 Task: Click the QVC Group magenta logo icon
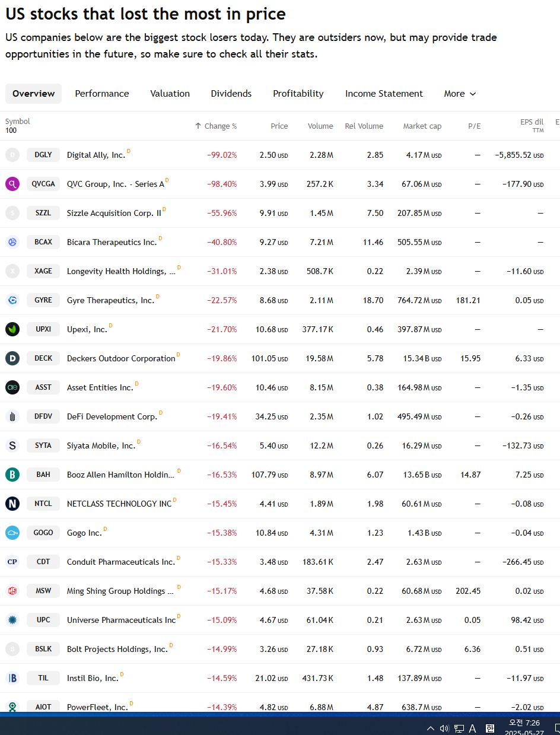click(x=12, y=184)
